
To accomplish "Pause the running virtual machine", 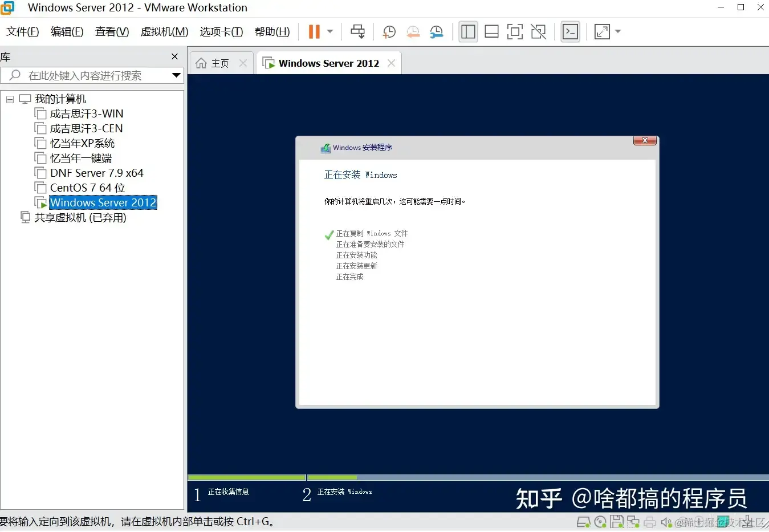I will tap(314, 31).
